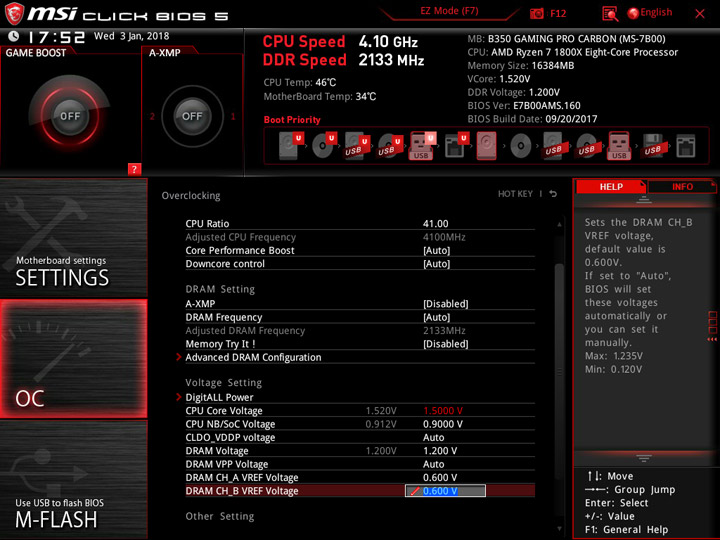
Task: Select the last legacy network boot icon
Action: point(686,146)
